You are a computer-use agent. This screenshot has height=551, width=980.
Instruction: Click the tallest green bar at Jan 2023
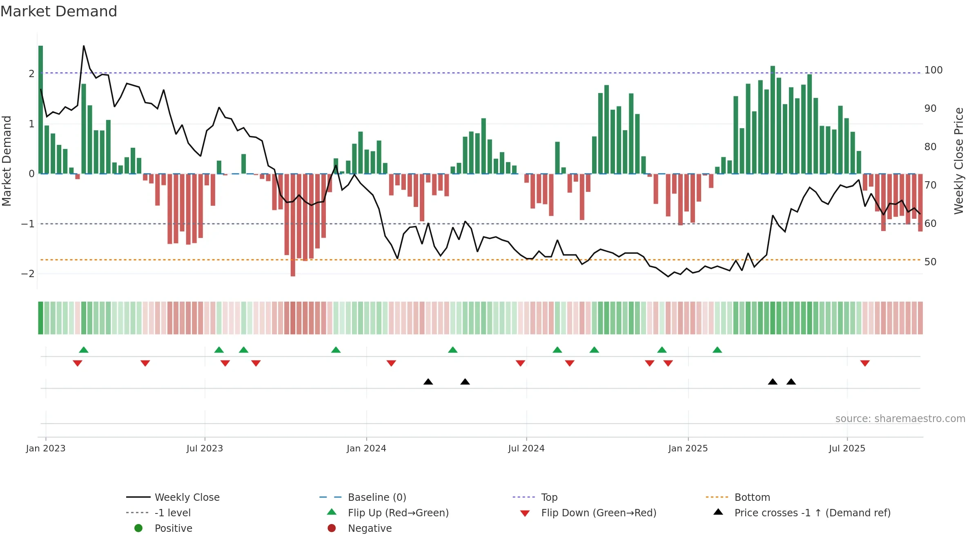point(41,110)
